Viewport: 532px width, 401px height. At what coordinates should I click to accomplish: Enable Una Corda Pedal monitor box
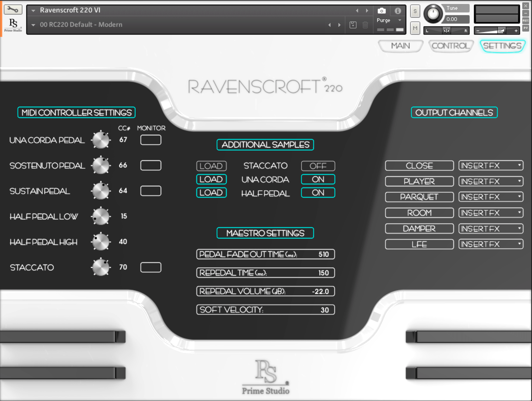151,140
